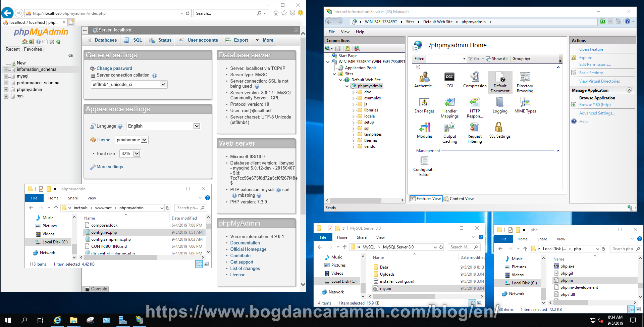Open the phpMyAdmin SQL tab
The height and width of the screenshot is (327, 644).
tap(133, 40)
